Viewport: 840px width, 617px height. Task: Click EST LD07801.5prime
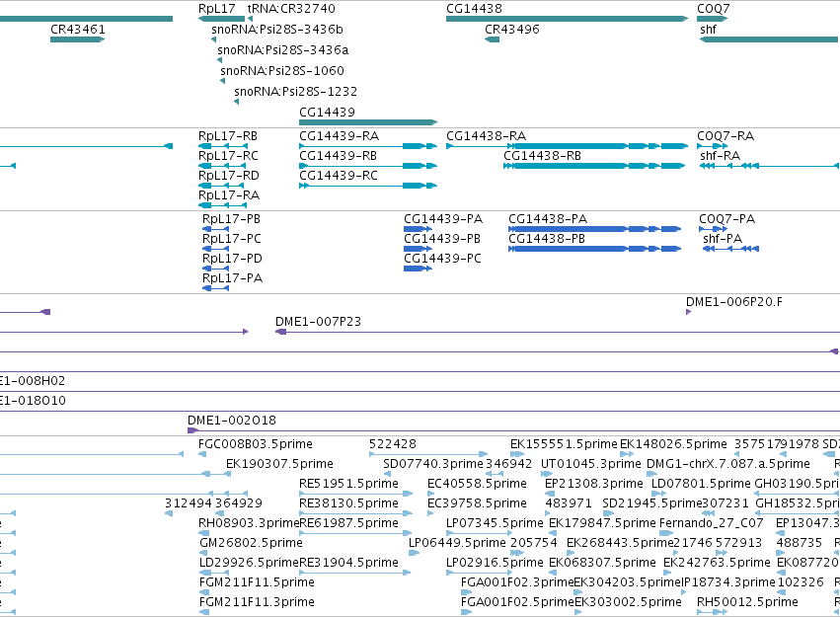tap(701, 484)
